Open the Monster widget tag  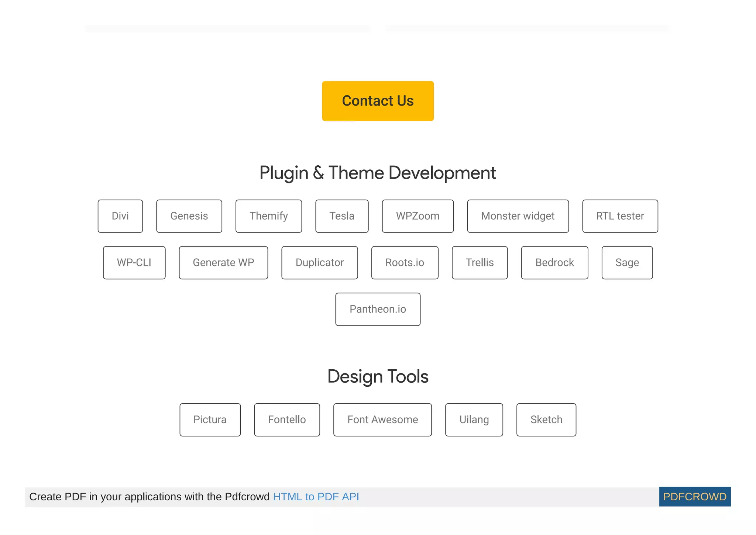[x=518, y=216]
